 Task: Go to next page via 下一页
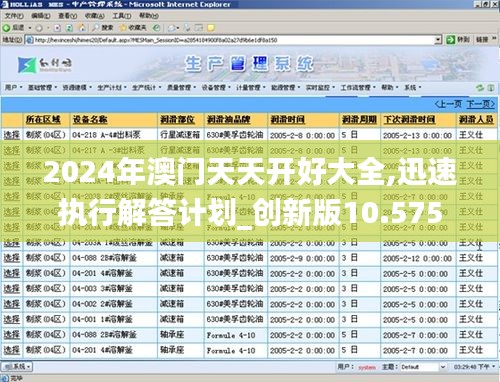click(481, 104)
